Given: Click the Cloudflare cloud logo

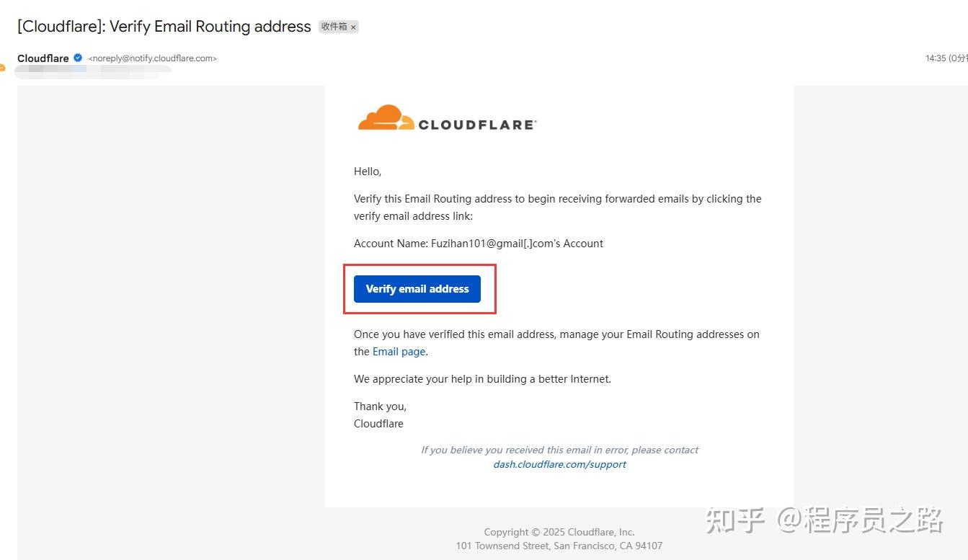Looking at the screenshot, I should point(386,119).
